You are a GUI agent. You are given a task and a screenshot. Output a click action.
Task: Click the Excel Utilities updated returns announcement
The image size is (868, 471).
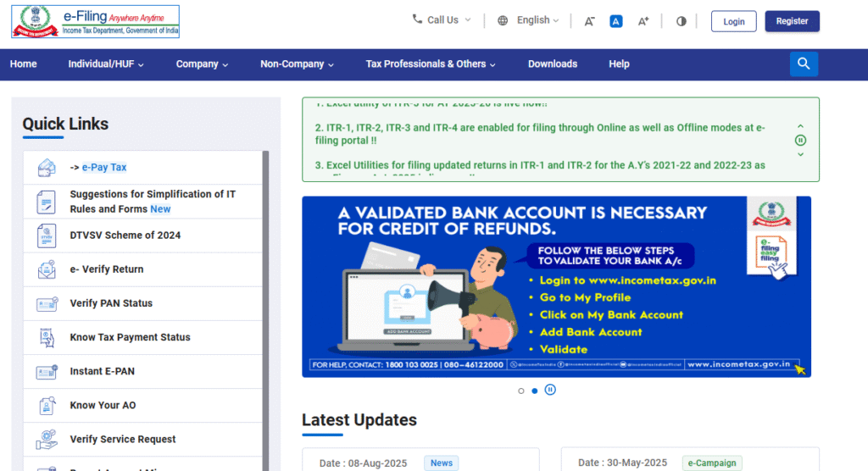pos(540,165)
